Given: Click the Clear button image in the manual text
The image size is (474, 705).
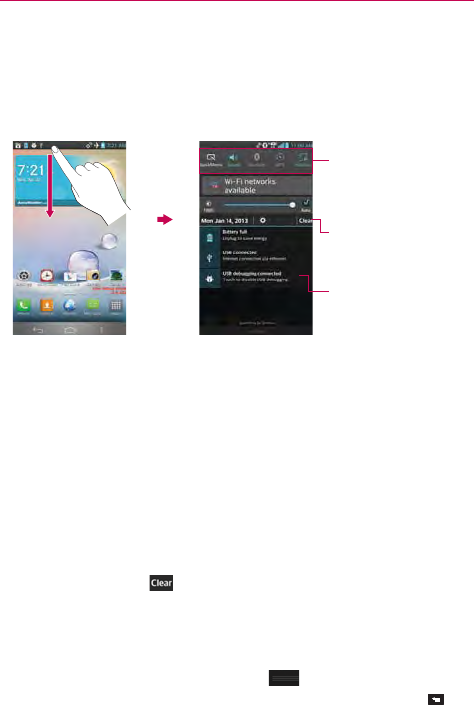Looking at the screenshot, I should pyautogui.click(x=161, y=583).
